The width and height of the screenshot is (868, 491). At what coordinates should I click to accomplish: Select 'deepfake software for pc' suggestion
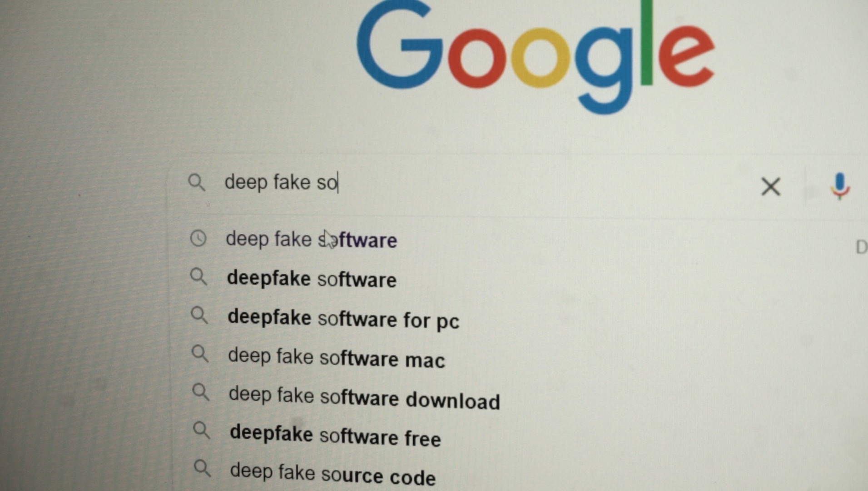click(343, 319)
